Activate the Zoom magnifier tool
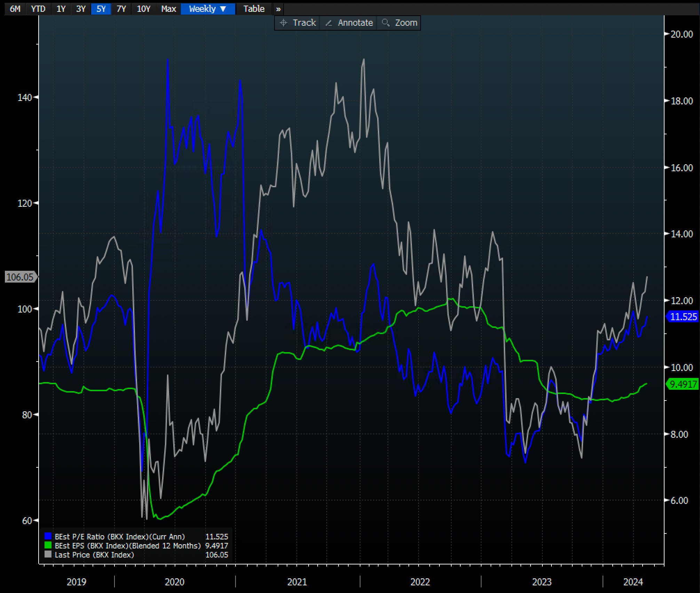 click(x=399, y=23)
